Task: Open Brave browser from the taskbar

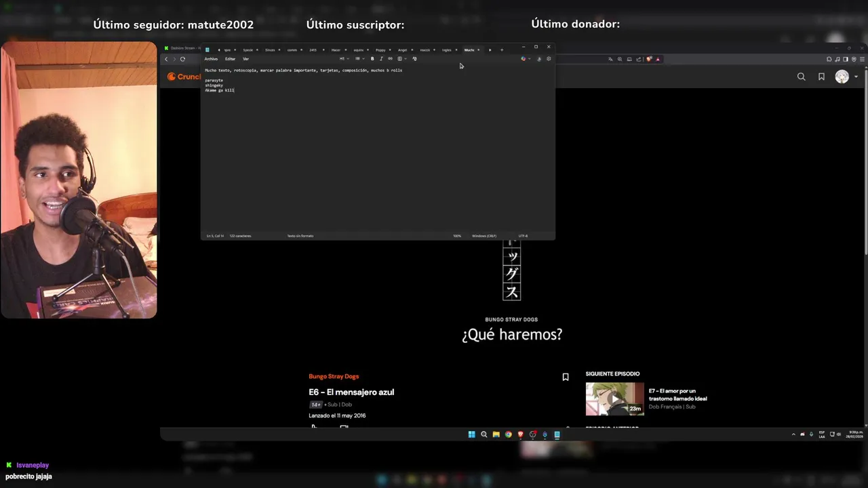Action: tap(520, 434)
